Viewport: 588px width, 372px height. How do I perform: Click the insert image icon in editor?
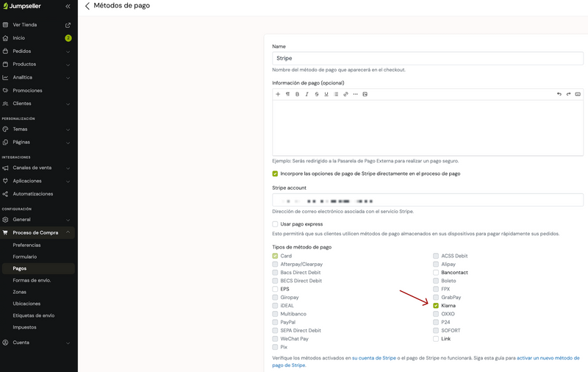365,94
